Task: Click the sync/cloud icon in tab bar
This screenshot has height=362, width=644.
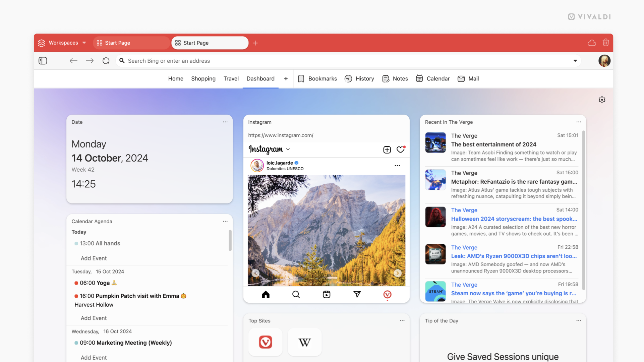Action: click(592, 43)
